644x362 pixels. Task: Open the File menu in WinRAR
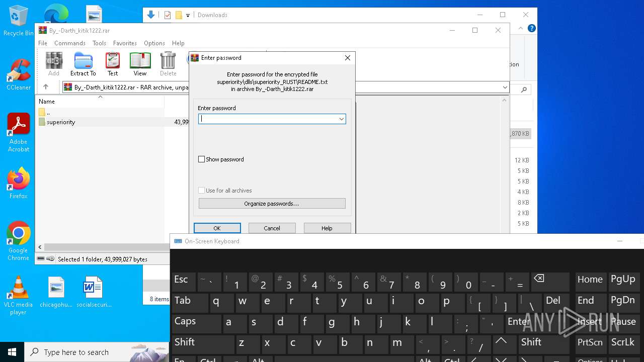(43, 43)
